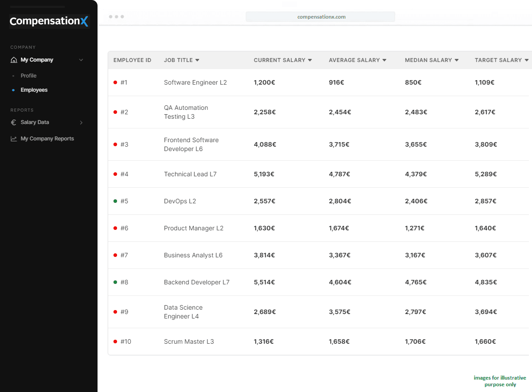The height and width of the screenshot is (392, 532).
Task: Collapse the My Company section chevron
Action: coord(81,60)
